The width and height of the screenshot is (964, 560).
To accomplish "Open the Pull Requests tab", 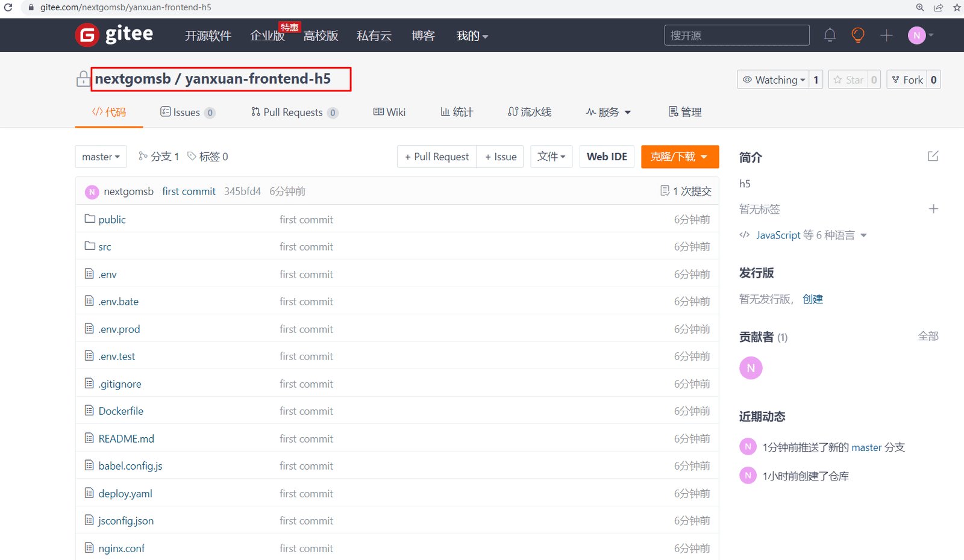I will pos(295,112).
